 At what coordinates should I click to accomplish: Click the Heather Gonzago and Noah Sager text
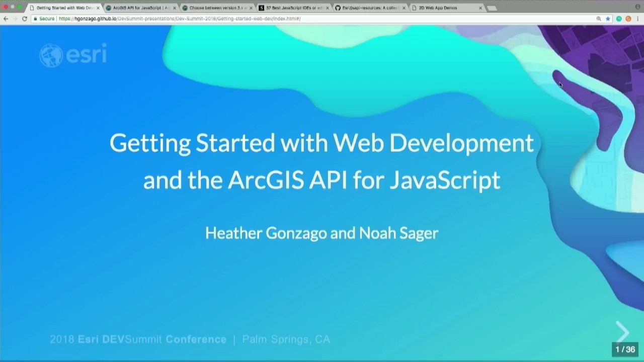tap(322, 233)
